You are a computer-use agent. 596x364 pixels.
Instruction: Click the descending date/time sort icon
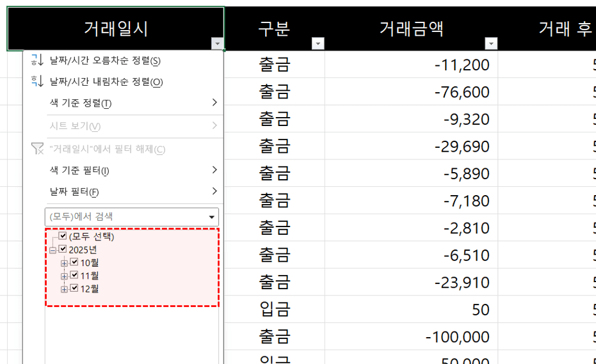click(37, 82)
